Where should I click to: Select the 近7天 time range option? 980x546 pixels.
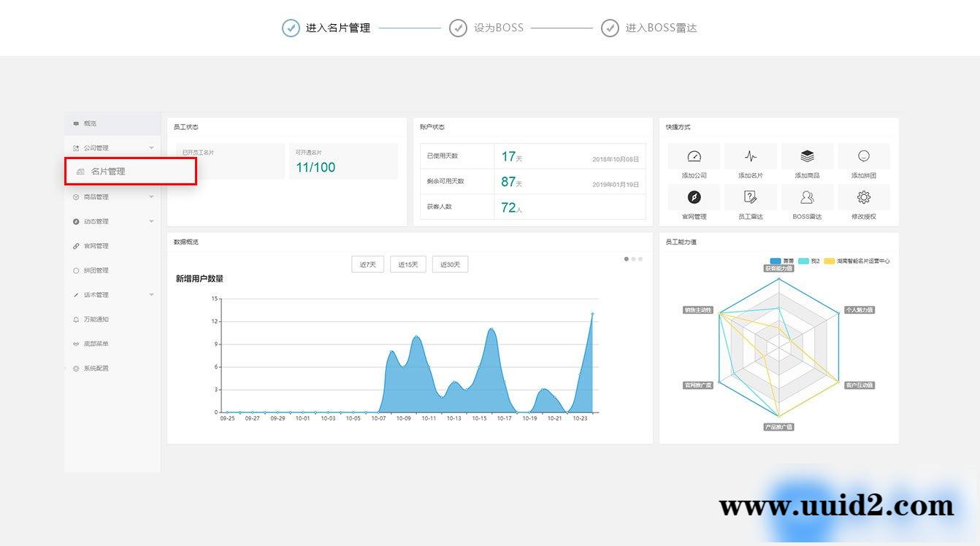tap(367, 264)
